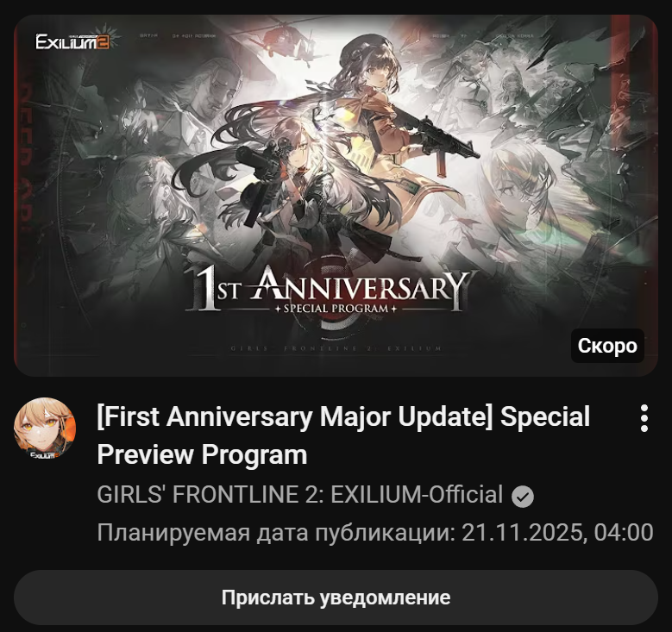The height and width of the screenshot is (632, 672).
Task: Open the three-dot video options menu
Action: [x=644, y=418]
